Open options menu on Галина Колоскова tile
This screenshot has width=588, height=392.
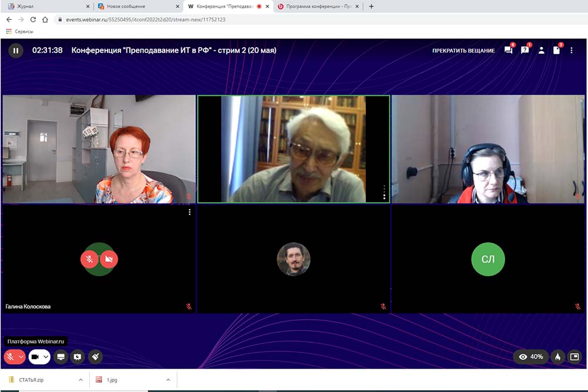190,212
